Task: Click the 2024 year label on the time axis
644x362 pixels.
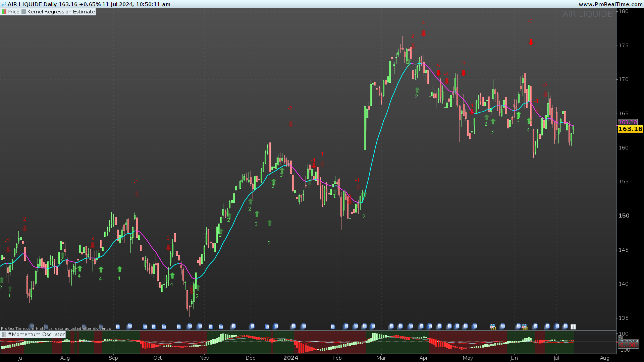Action: (290, 358)
